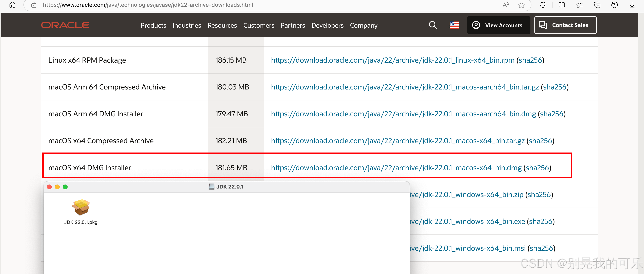Open the Resources menu
Image resolution: width=644 pixels, height=274 pixels.
pyautogui.click(x=222, y=25)
